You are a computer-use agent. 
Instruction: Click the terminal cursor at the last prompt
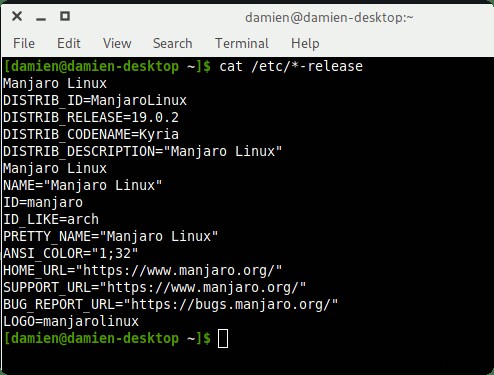(223, 338)
